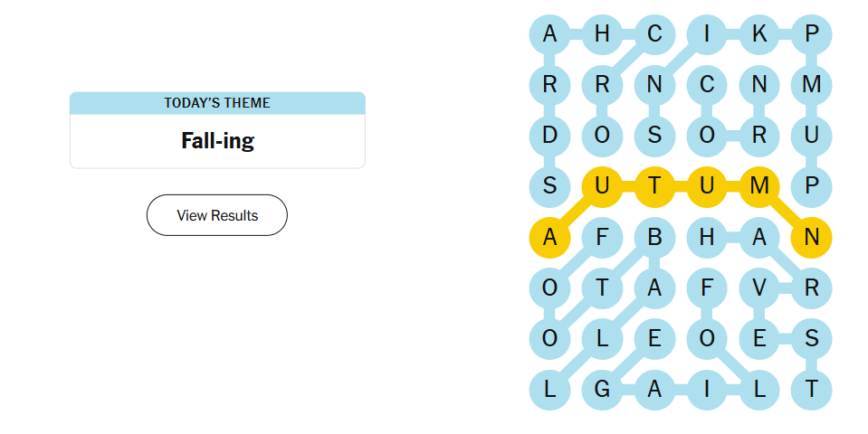Screen dimensions: 868x434
Task: Click the View Results button
Action: (217, 215)
